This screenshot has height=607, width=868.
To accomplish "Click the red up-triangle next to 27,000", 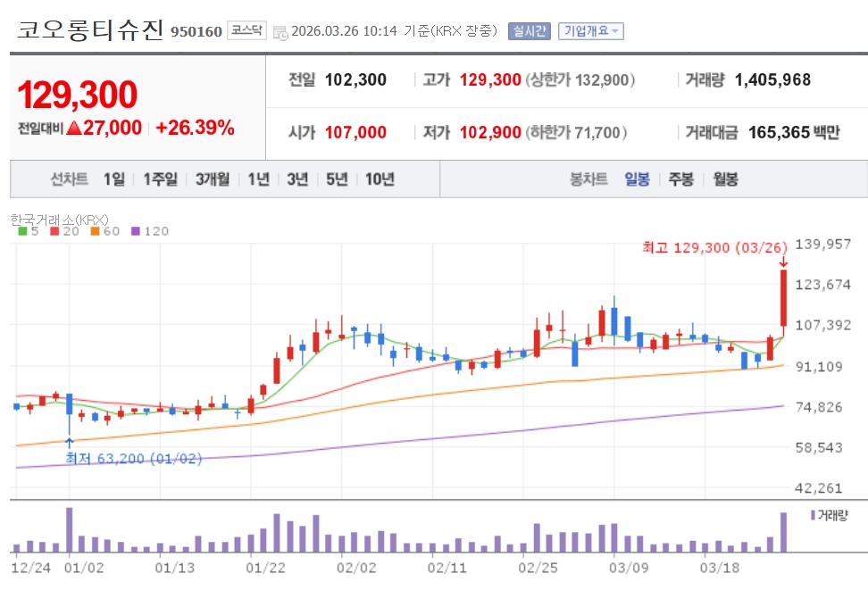I will click(x=74, y=128).
